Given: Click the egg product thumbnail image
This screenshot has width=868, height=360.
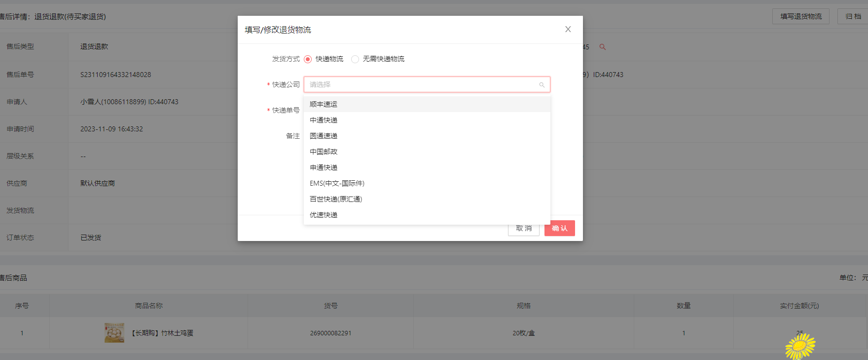Looking at the screenshot, I should tap(114, 333).
